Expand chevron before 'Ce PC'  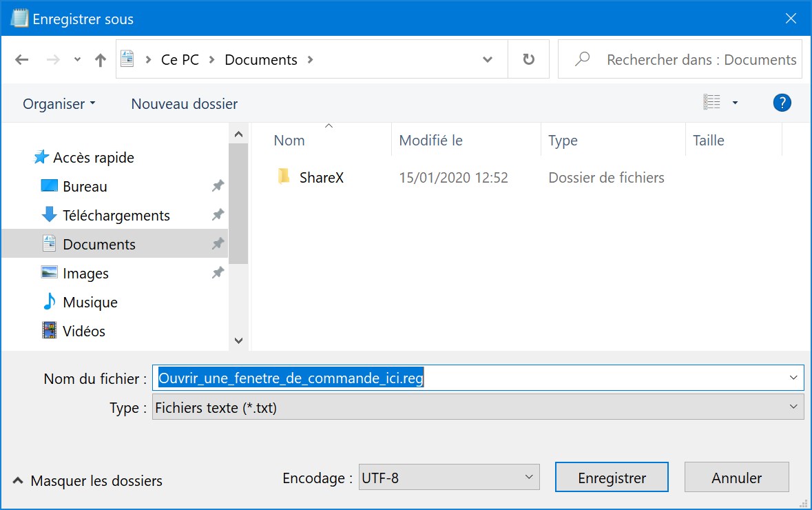click(x=148, y=59)
